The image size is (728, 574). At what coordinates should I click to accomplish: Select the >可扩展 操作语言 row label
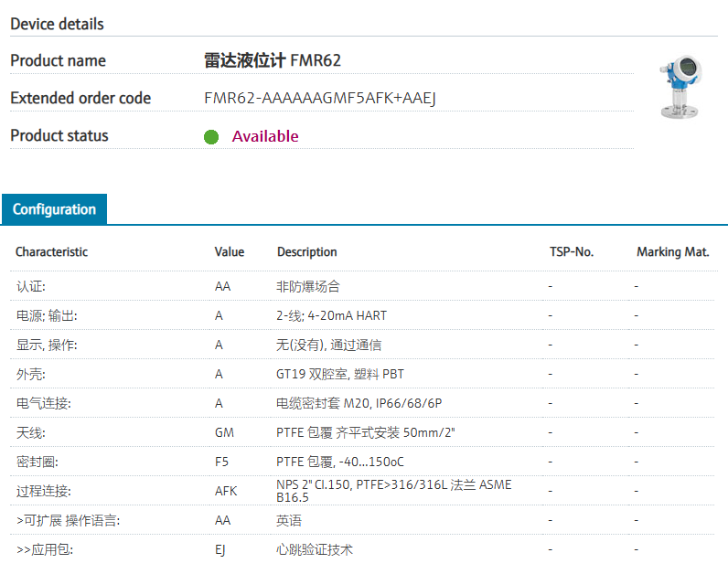pos(68,520)
